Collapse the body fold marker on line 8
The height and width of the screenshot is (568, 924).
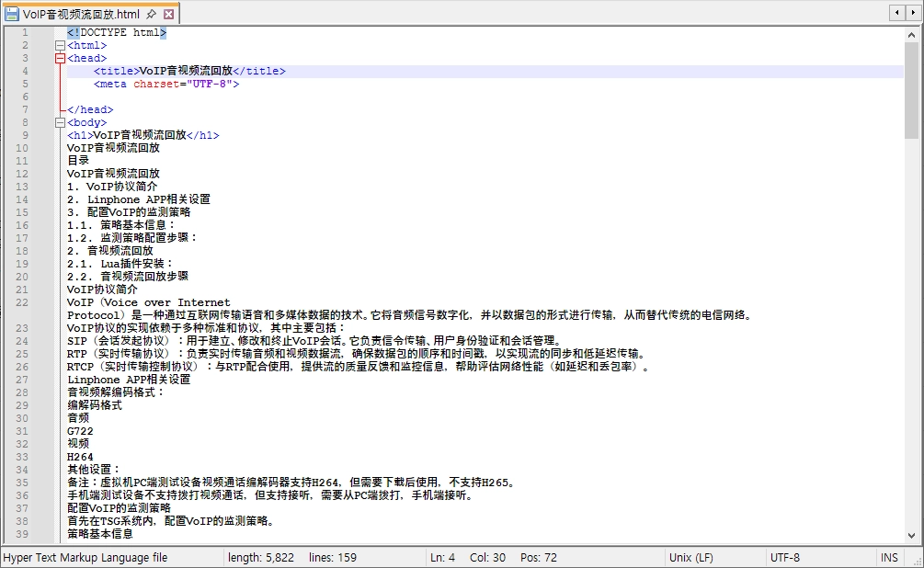tap(60, 122)
